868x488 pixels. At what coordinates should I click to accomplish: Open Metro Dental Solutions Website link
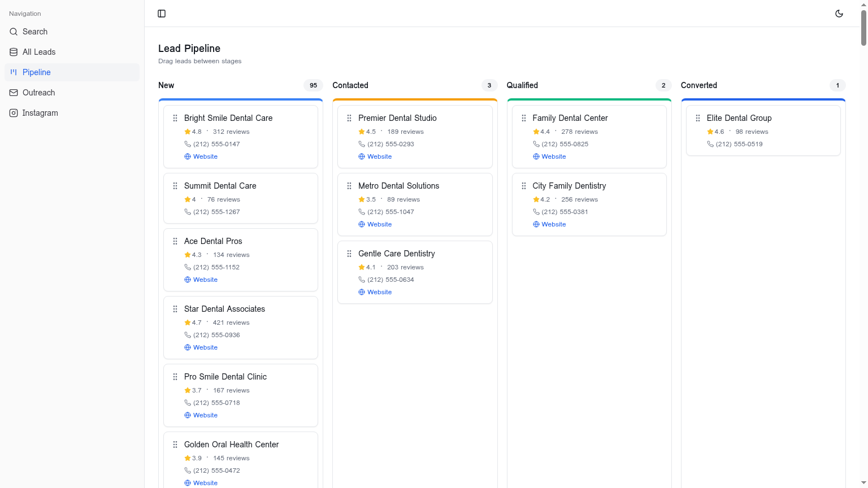tap(375, 224)
